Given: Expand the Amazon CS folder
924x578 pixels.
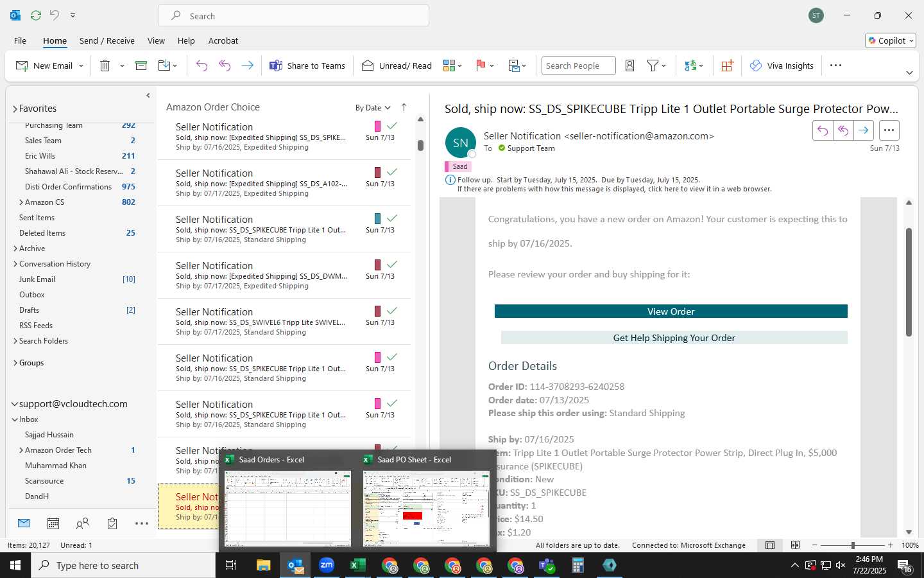Looking at the screenshot, I should (x=21, y=202).
